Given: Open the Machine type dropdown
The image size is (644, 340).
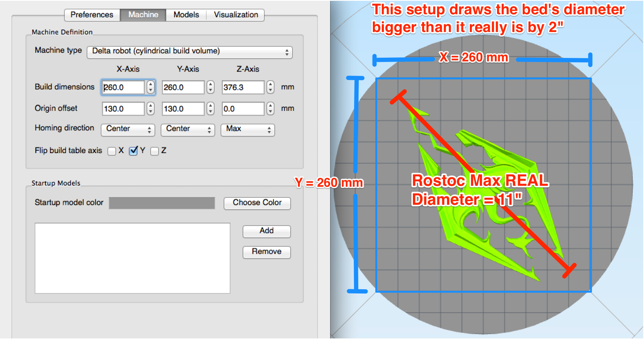Looking at the screenshot, I should point(189,51).
